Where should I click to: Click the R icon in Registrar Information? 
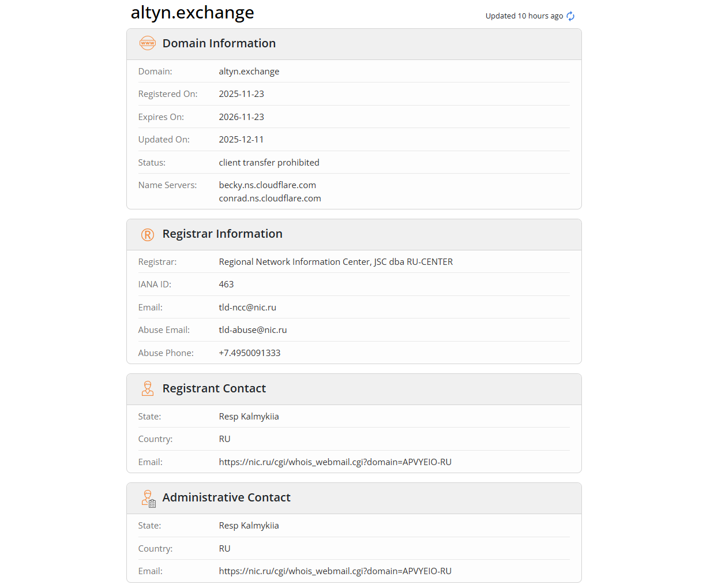click(x=148, y=234)
